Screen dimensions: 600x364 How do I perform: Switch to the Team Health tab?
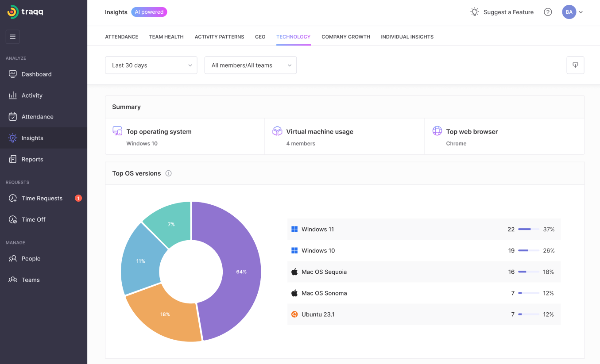pyautogui.click(x=166, y=37)
